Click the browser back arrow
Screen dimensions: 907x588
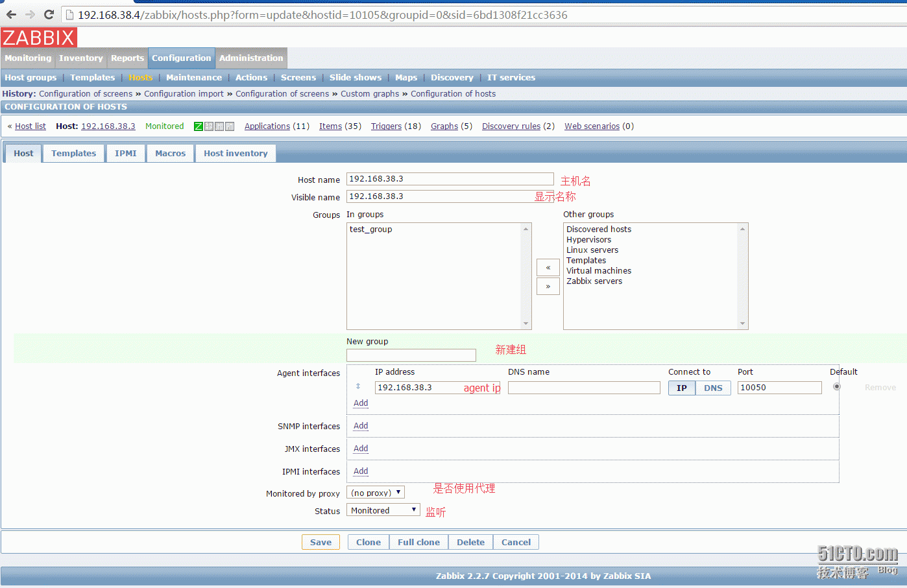tap(11, 14)
